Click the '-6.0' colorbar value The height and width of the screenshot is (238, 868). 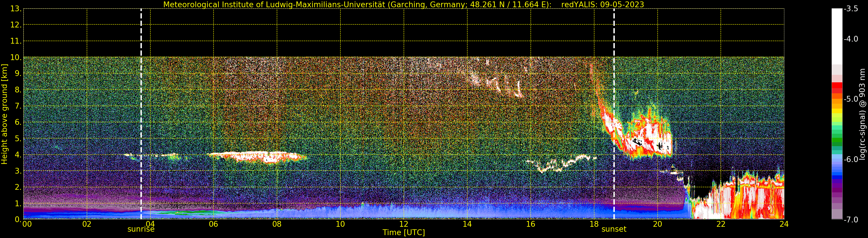pyautogui.click(x=851, y=159)
